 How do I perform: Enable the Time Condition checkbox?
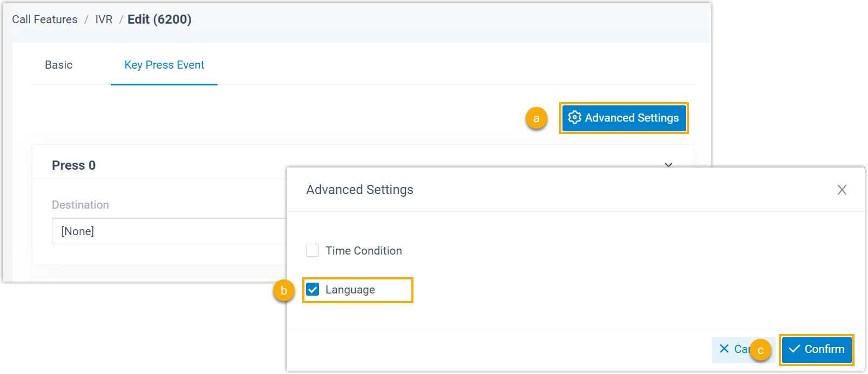click(x=313, y=250)
